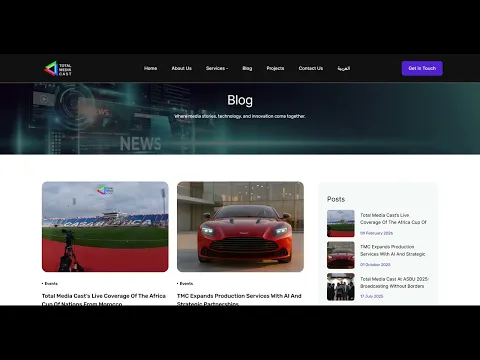Open sidebar link TMC Expands Production Services
The image size is (480, 360).
393,250
